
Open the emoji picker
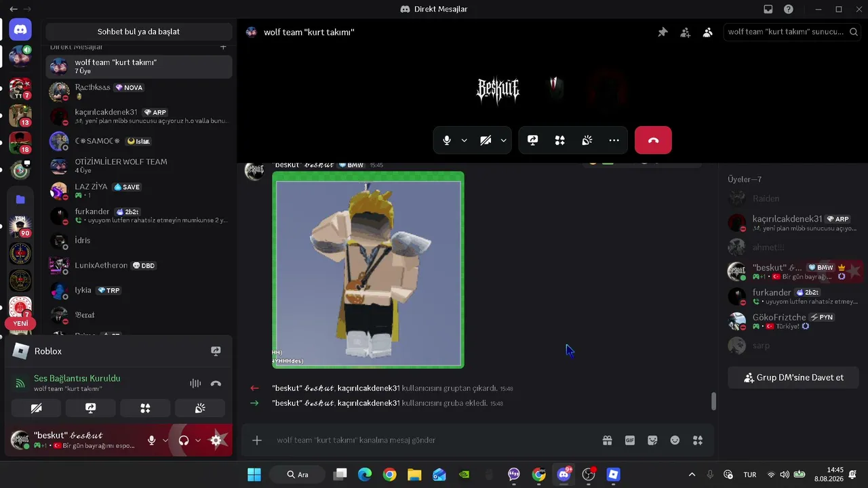(675, 440)
